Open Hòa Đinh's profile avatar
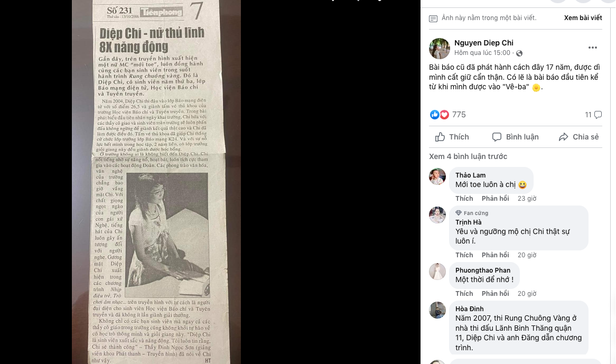616x364 pixels. pyautogui.click(x=437, y=310)
